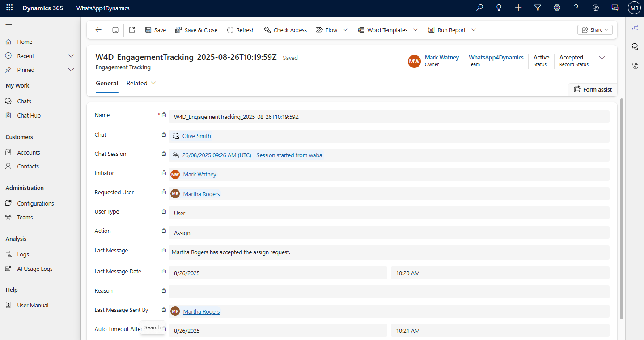Click the Save & Close button
The width and height of the screenshot is (644, 340).
pyautogui.click(x=196, y=30)
